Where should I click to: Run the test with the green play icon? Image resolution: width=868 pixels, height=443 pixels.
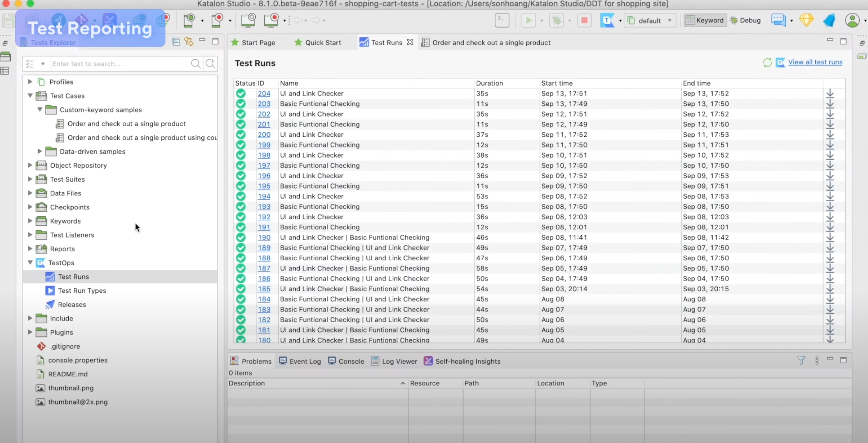click(529, 20)
